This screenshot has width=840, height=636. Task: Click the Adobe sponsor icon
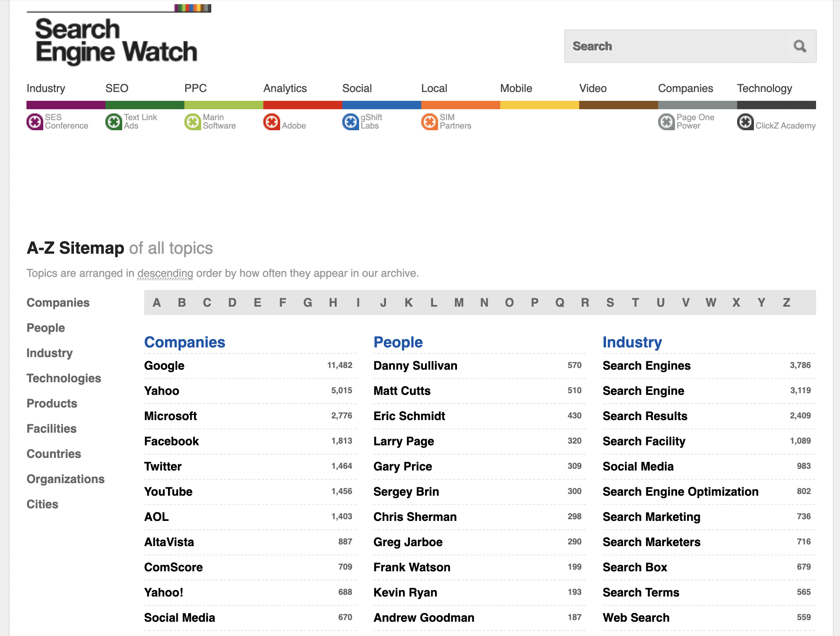pyautogui.click(x=272, y=122)
